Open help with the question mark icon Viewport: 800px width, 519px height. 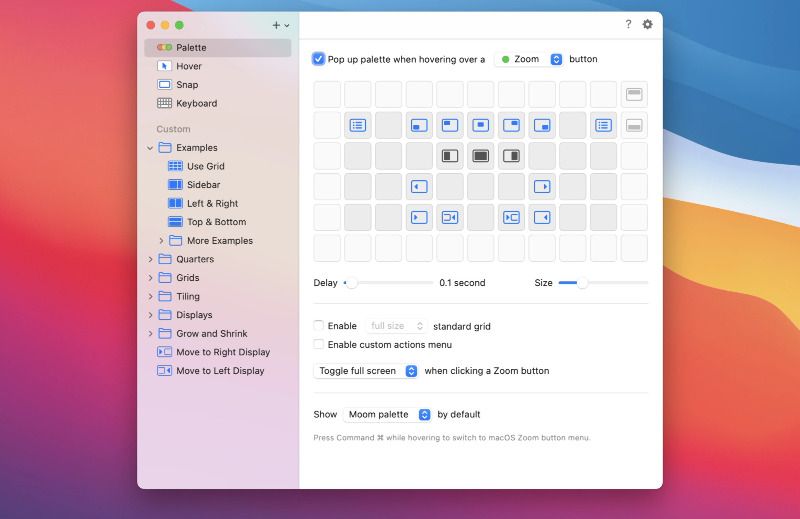628,24
